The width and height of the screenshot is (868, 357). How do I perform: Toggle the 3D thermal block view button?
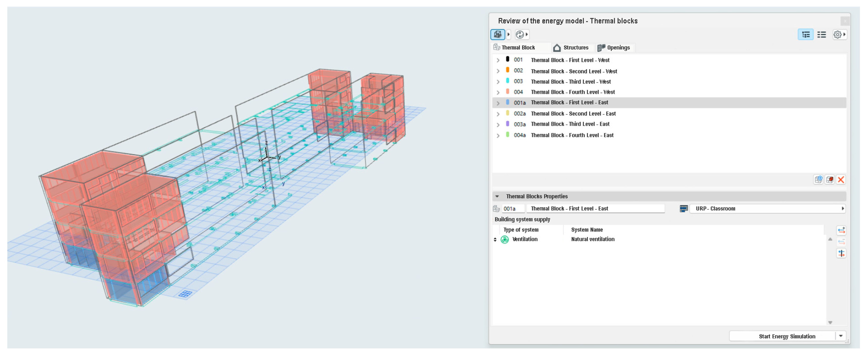point(497,34)
